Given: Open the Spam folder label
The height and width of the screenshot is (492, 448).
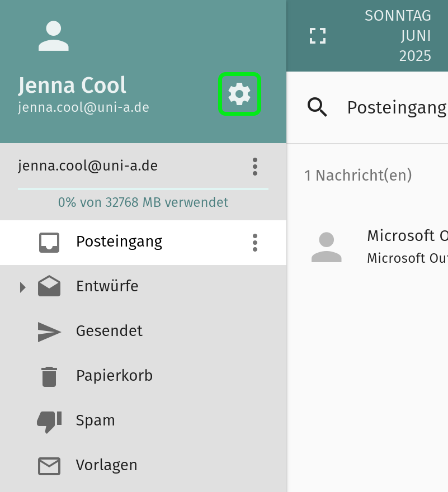Looking at the screenshot, I should 95,420.
